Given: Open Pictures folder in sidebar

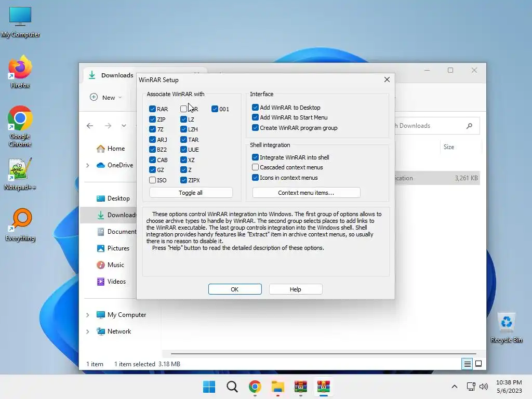Looking at the screenshot, I should click(113, 248).
